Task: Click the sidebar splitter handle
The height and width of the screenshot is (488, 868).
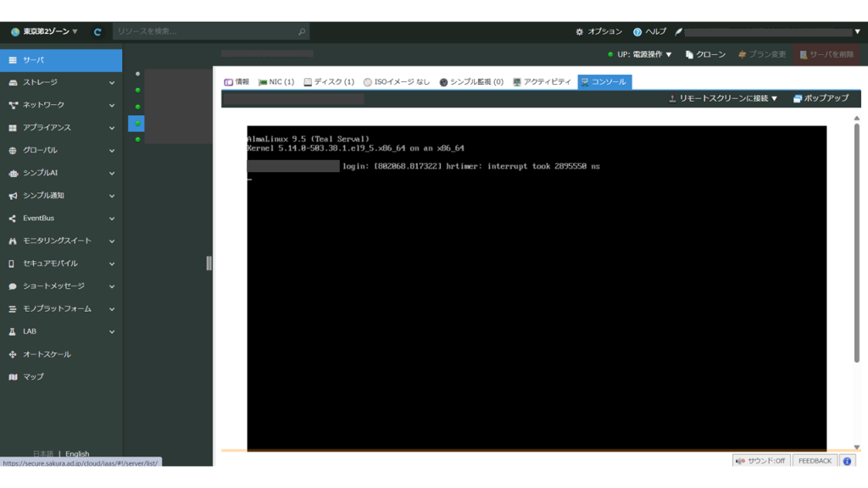Action: [x=209, y=263]
